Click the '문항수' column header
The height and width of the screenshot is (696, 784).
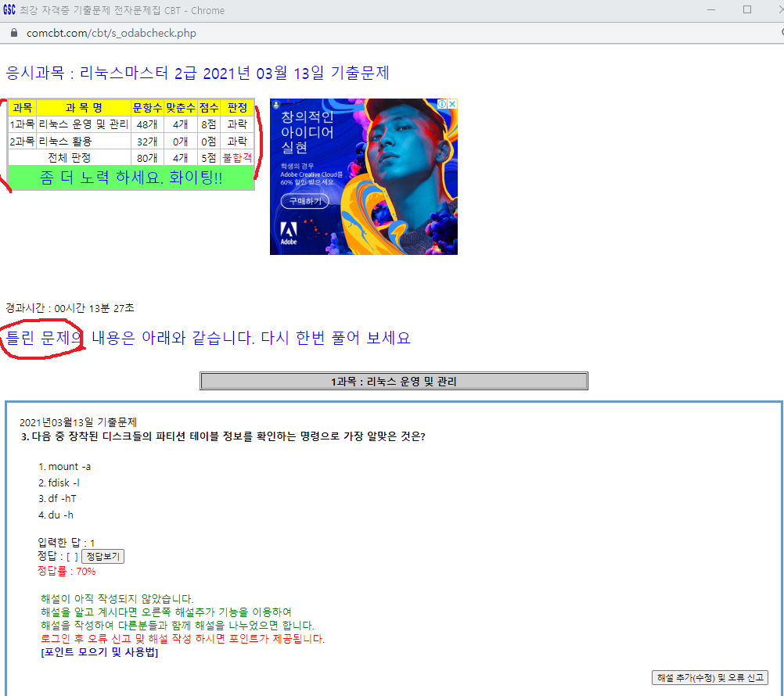[x=147, y=107]
